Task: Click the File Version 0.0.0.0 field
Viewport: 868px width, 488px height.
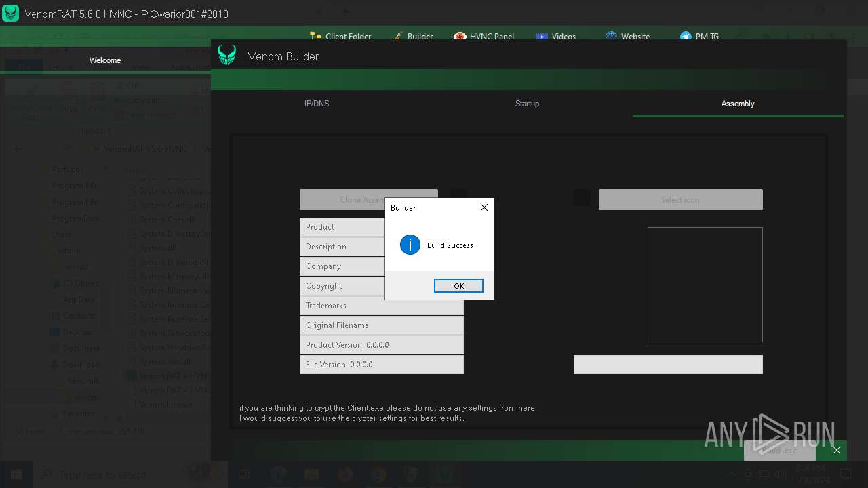Action: tap(382, 365)
